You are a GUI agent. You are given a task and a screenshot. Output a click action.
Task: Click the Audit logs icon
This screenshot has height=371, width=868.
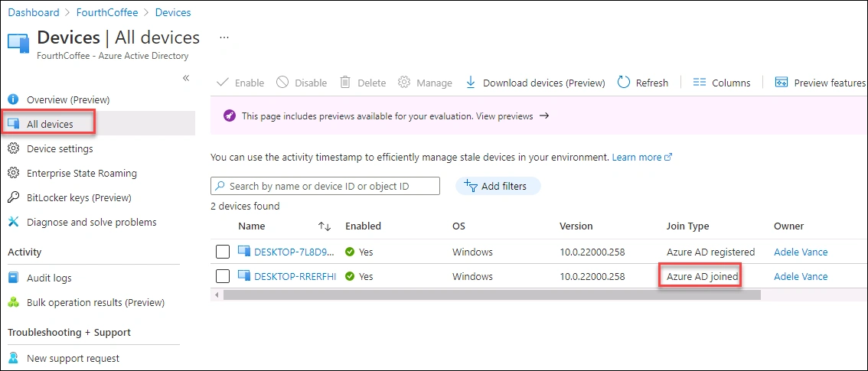coord(14,278)
